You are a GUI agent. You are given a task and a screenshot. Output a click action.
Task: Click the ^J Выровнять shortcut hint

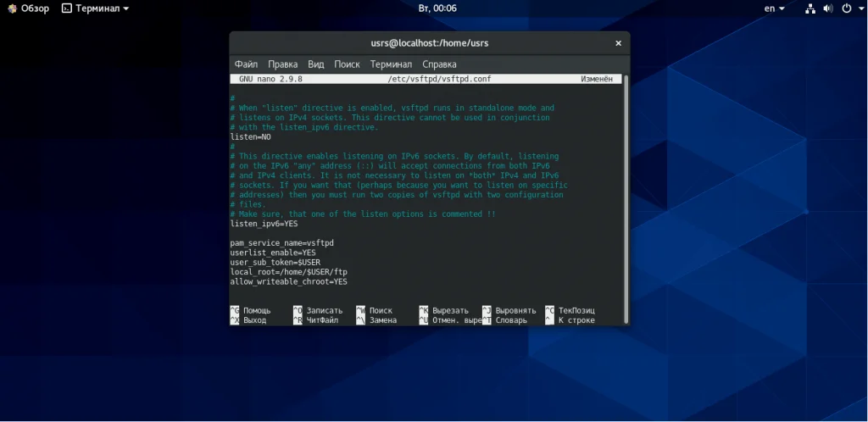(x=509, y=311)
